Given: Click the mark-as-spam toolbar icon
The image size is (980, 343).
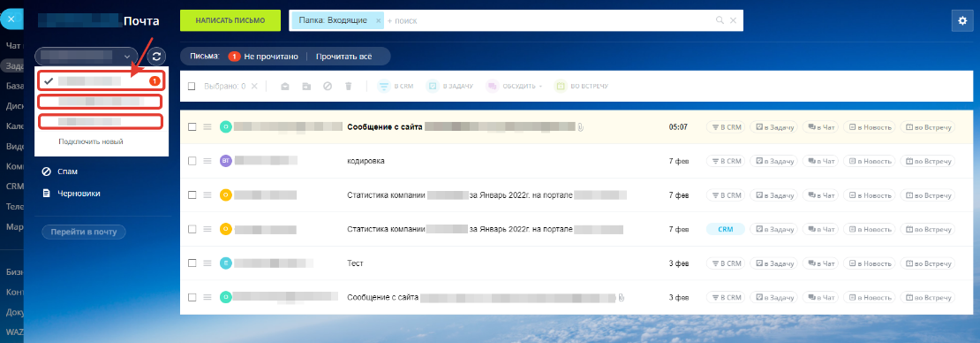Looking at the screenshot, I should pos(328,86).
